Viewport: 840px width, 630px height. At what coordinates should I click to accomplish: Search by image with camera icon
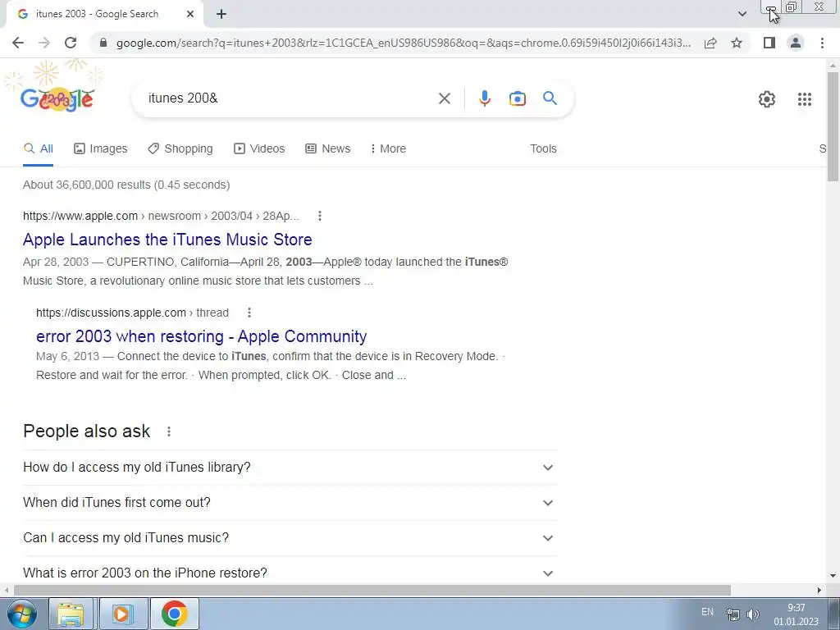tap(517, 98)
